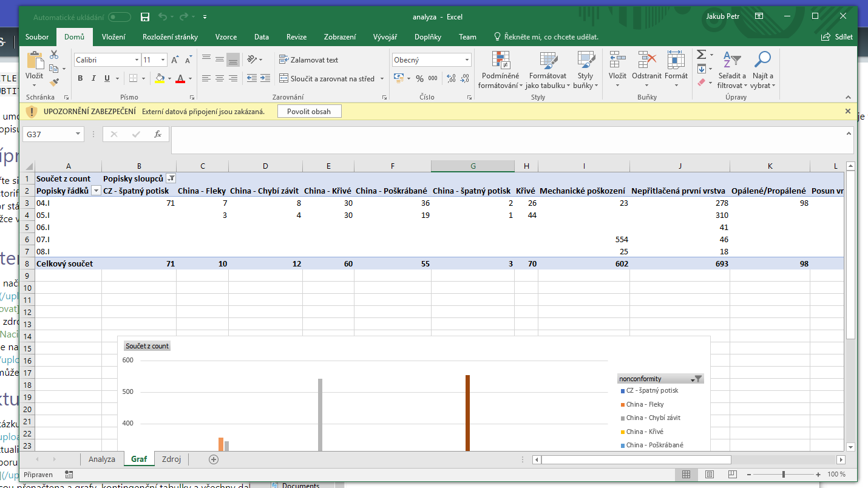
Task: Use the Format Painter brush icon
Action: click(x=54, y=82)
